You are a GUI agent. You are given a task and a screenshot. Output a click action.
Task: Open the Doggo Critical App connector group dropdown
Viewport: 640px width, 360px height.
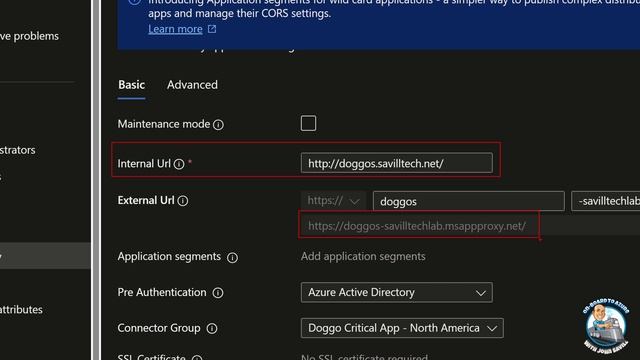click(x=402, y=328)
